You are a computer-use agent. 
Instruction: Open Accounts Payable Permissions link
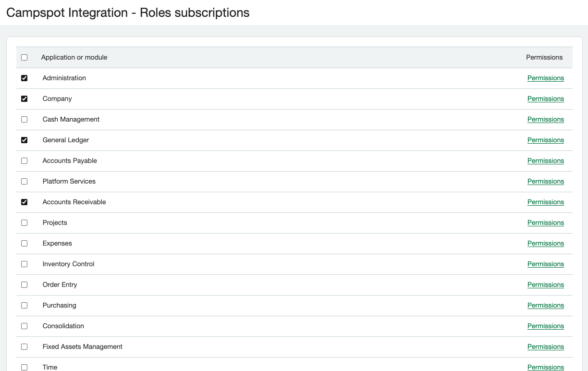[546, 161]
